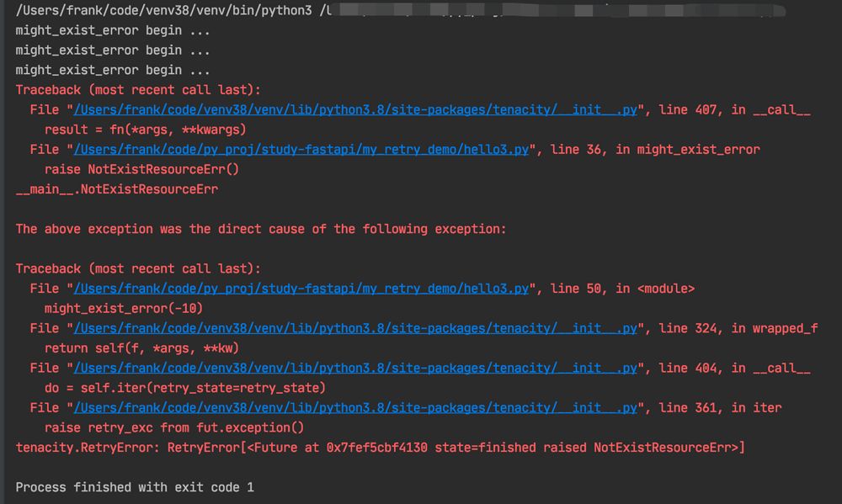Click the '__main__.NotExistResourceErr' exception line

pos(116,189)
